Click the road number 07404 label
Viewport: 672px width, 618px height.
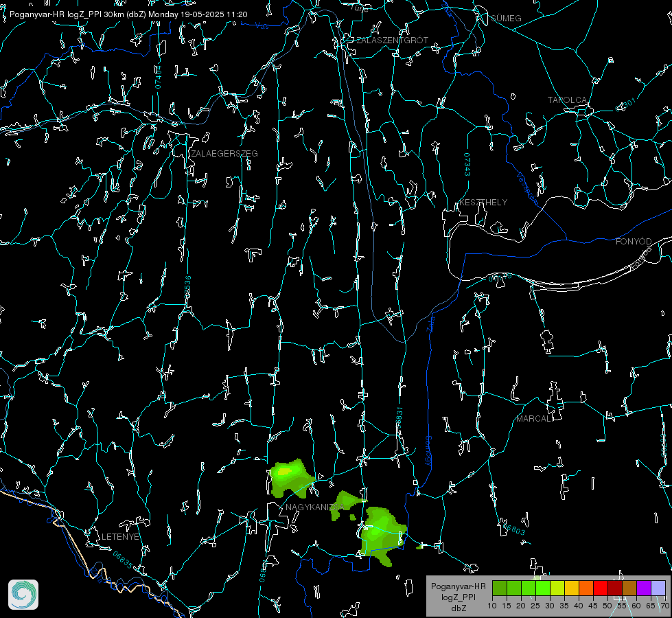158,77
